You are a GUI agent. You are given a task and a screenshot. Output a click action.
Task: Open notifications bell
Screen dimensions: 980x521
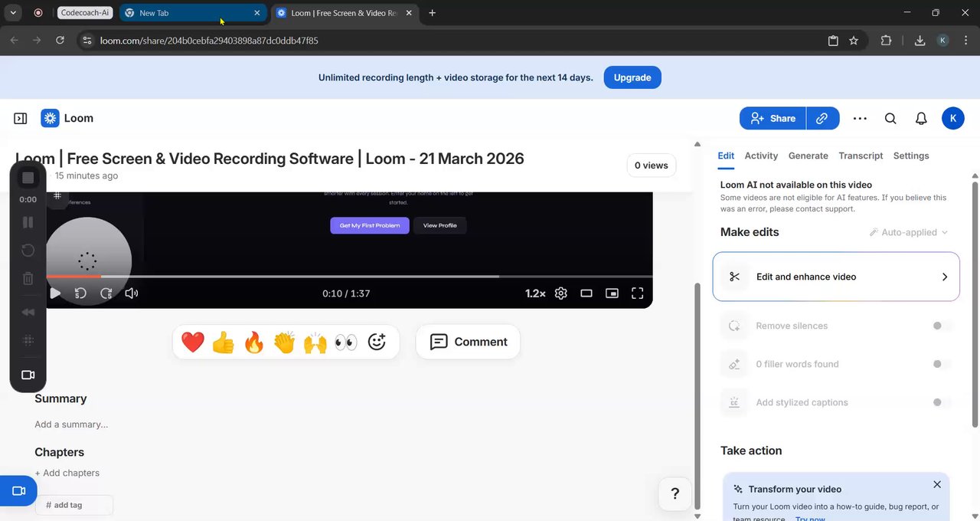click(922, 118)
